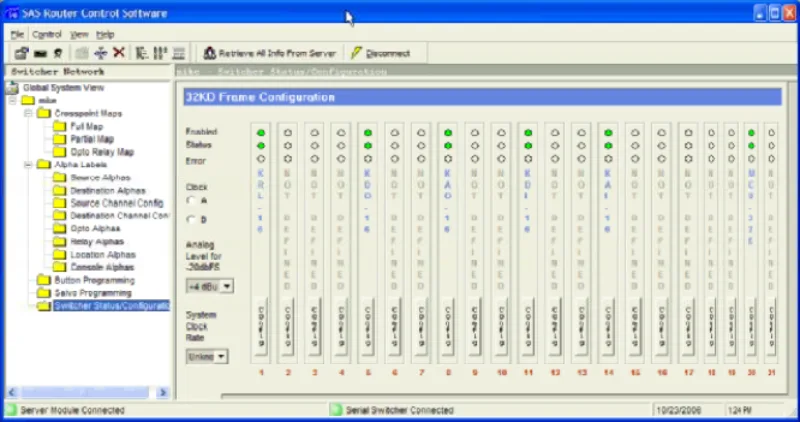Click tree pane scroll right arrow

click(x=163, y=392)
